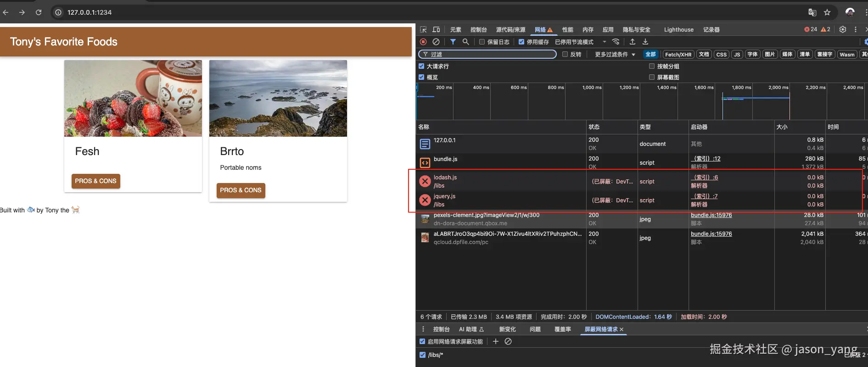Import HAR file upload icon
This screenshot has width=868, height=367.
(x=633, y=42)
